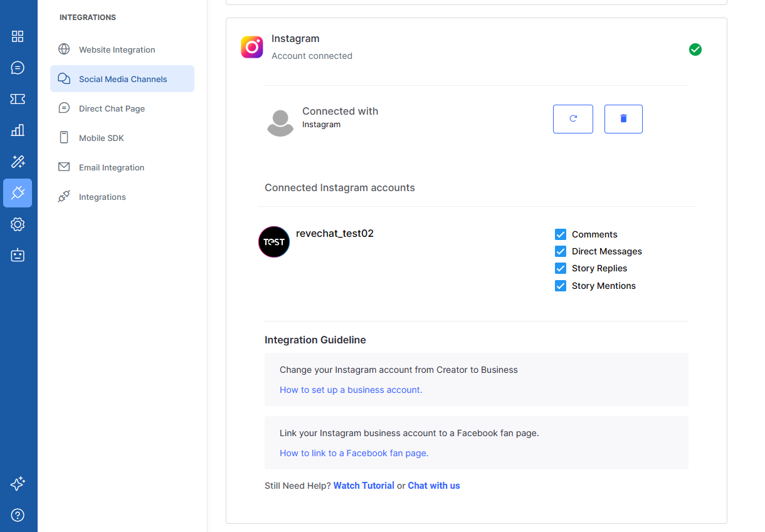Click the Chat with us link

tap(434, 486)
